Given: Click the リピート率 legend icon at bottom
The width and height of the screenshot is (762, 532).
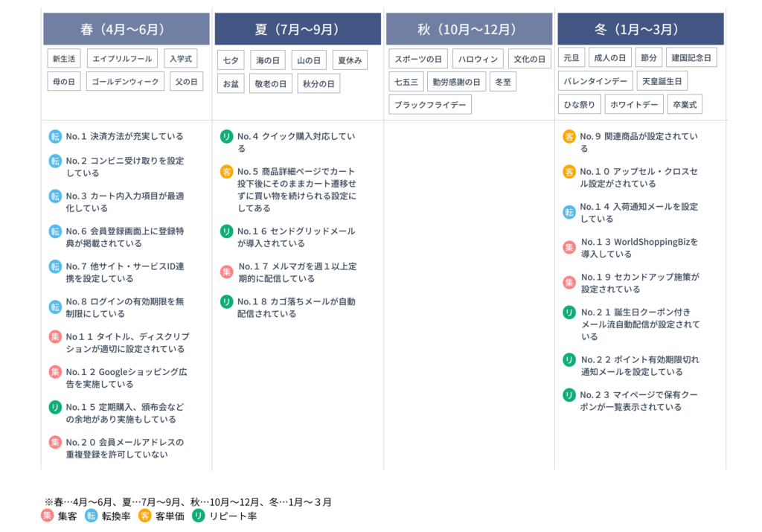Looking at the screenshot, I should tap(199, 516).
